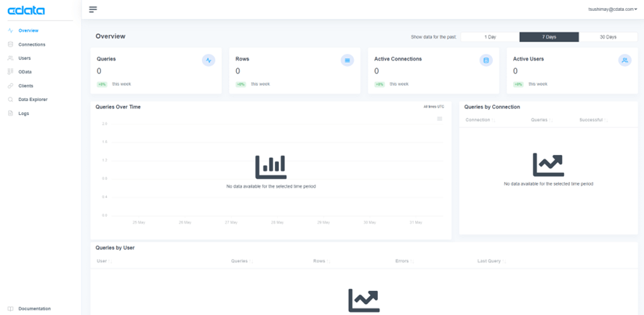Viewport: 644px width, 315px height.
Task: Open the chart options menu icon
Action: point(440,119)
